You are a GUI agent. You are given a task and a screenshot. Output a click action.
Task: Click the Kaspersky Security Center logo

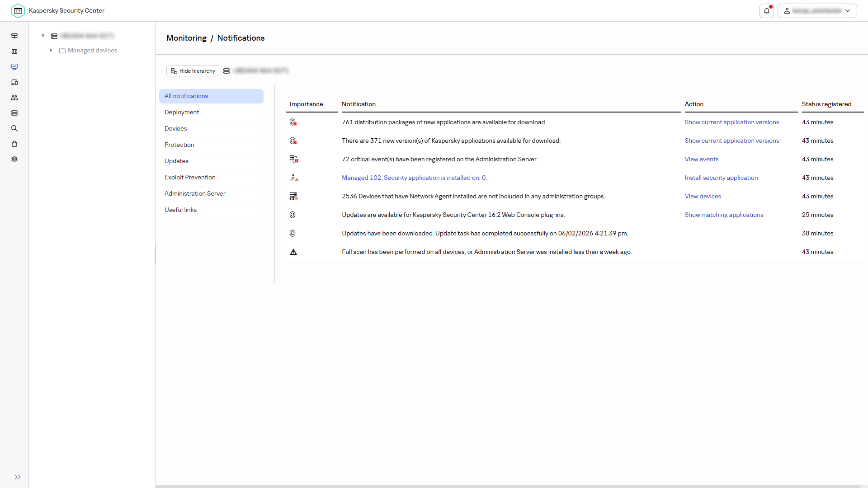[x=18, y=10]
